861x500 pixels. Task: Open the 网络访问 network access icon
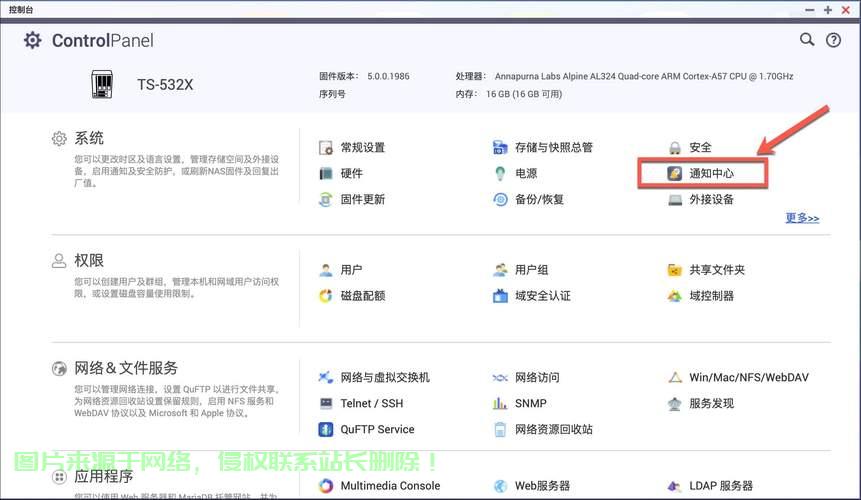(500, 378)
